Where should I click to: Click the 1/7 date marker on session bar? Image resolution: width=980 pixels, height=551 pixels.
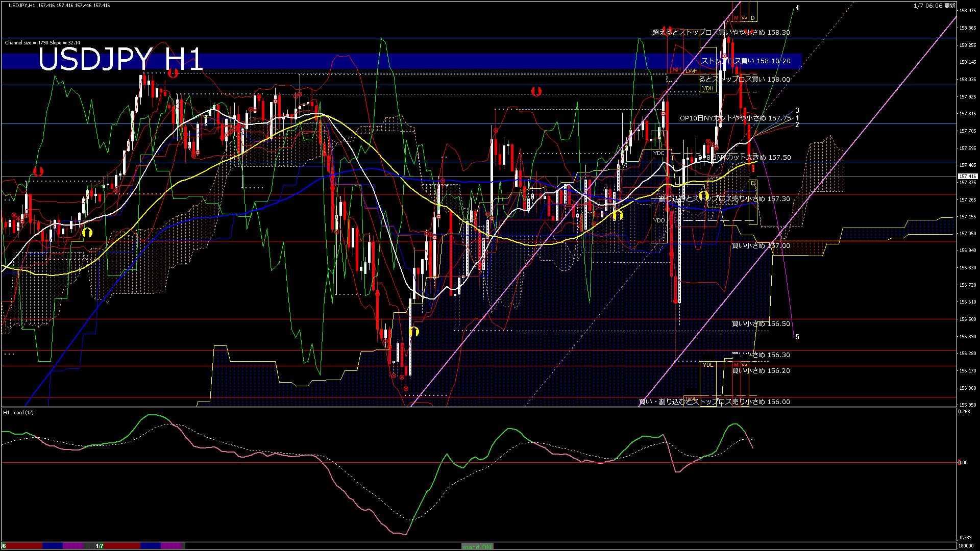coord(100,546)
